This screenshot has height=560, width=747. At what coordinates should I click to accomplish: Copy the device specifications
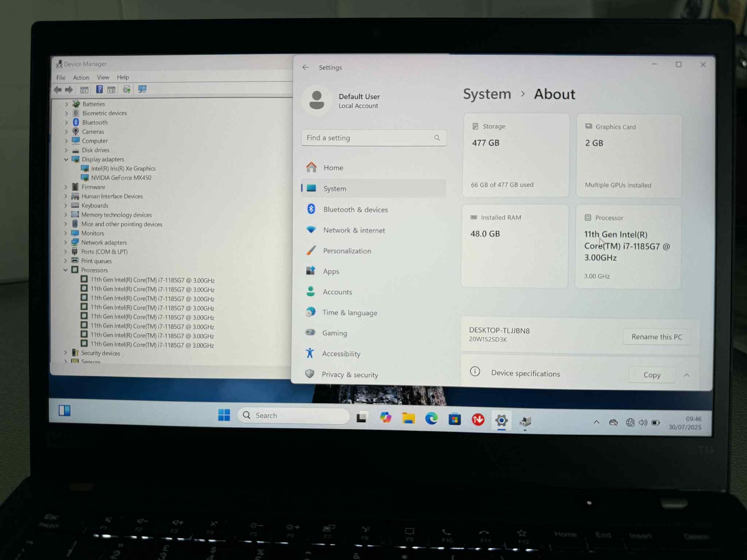tap(652, 375)
